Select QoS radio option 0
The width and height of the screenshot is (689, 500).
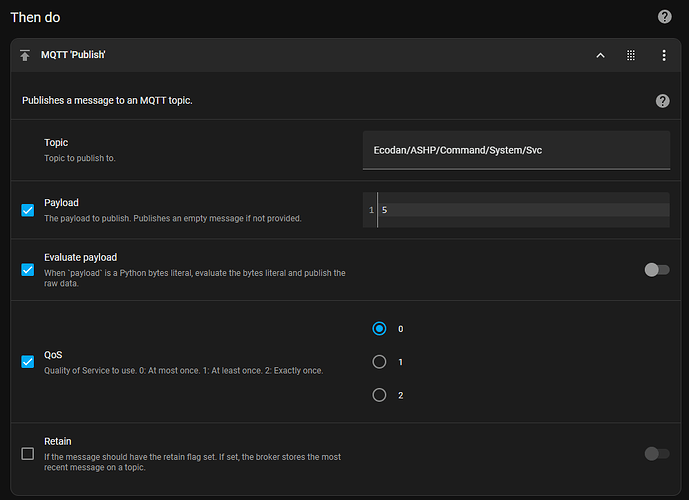pyautogui.click(x=379, y=329)
